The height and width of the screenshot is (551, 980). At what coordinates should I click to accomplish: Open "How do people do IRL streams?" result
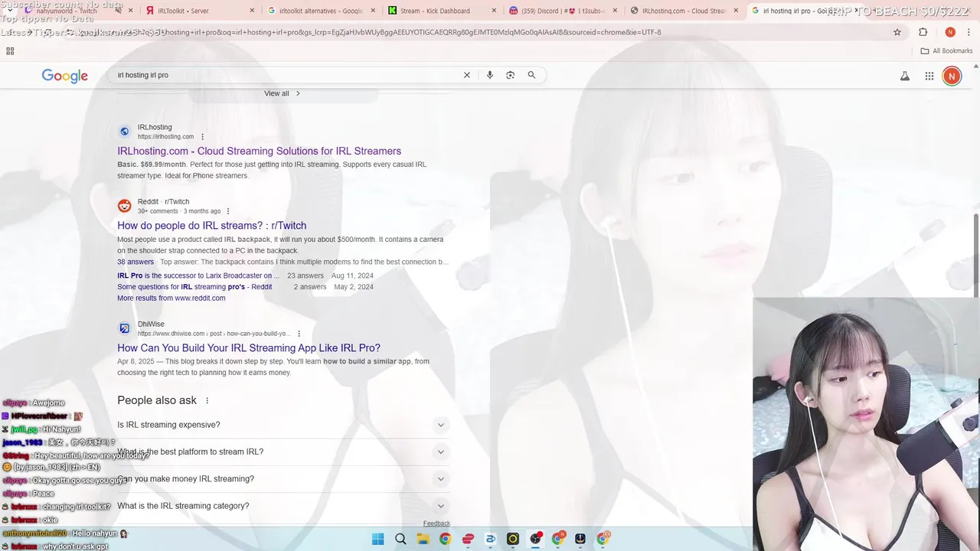pyautogui.click(x=211, y=225)
